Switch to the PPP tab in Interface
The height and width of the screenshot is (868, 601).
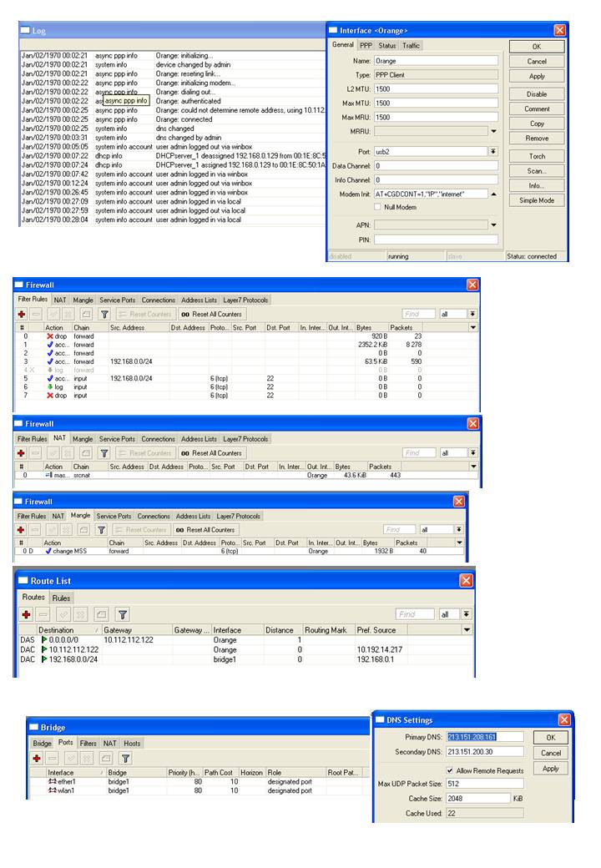click(x=366, y=45)
